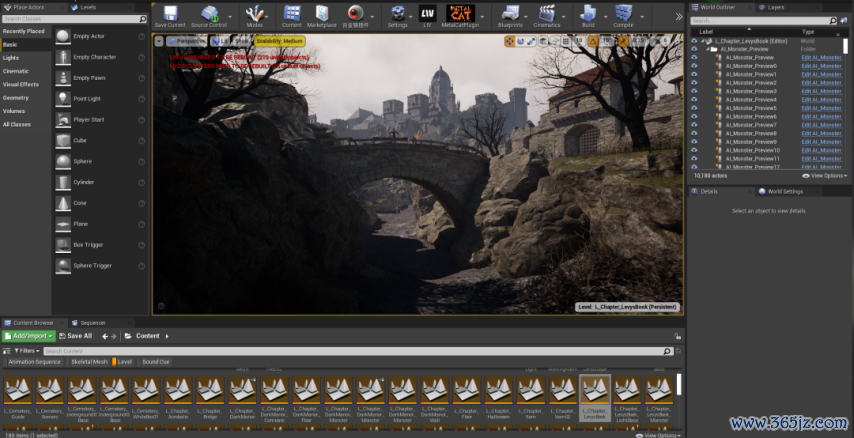Toggle visibility of AI_Monster_Preview3 actor

coord(695,92)
